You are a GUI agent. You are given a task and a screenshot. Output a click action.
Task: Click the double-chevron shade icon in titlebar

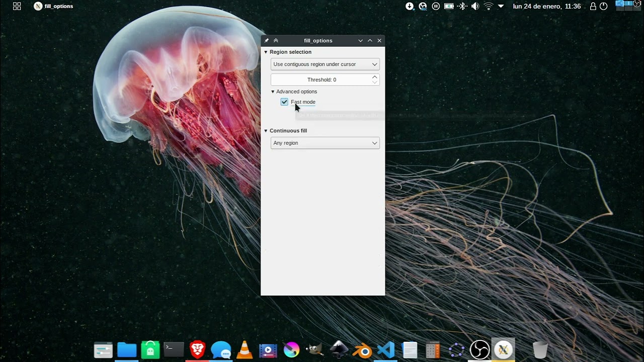(x=276, y=41)
